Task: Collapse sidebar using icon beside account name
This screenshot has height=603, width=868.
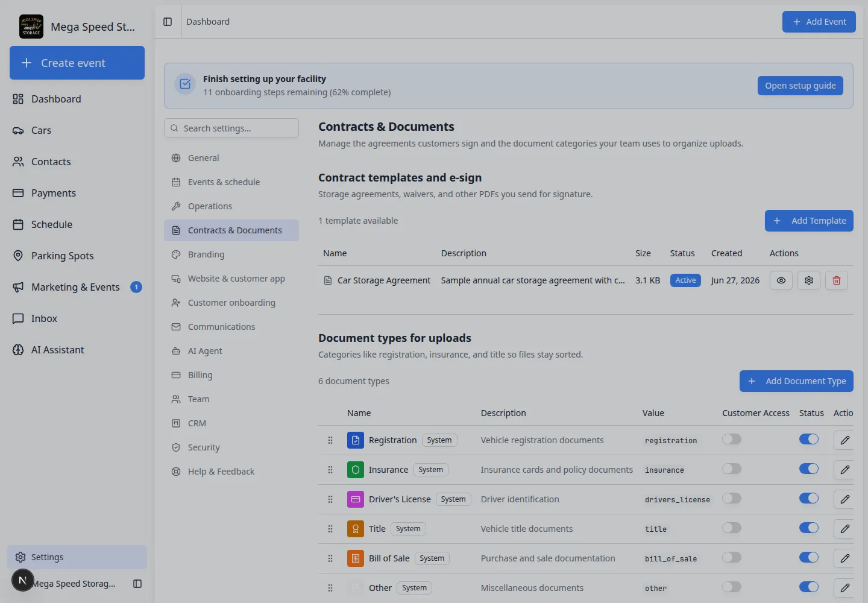Action: click(137, 584)
